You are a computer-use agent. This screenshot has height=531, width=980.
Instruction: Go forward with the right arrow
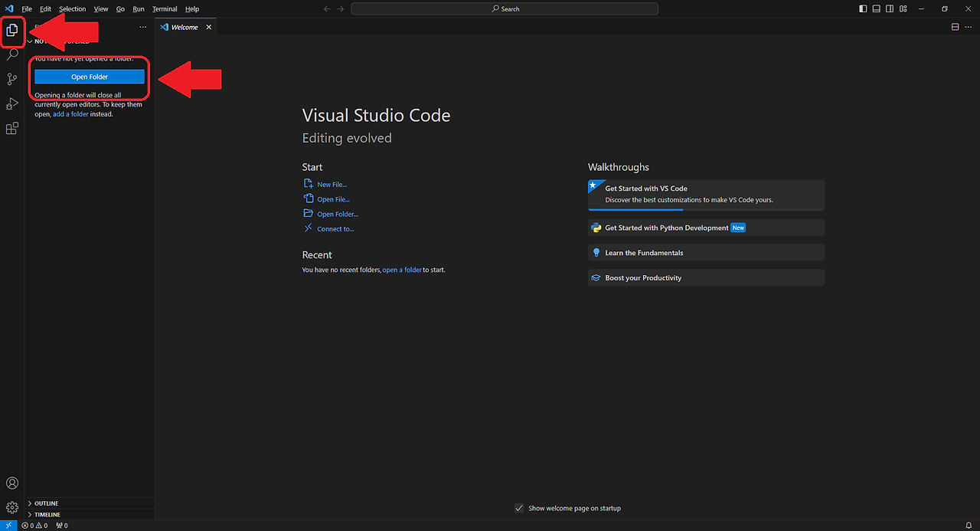341,8
